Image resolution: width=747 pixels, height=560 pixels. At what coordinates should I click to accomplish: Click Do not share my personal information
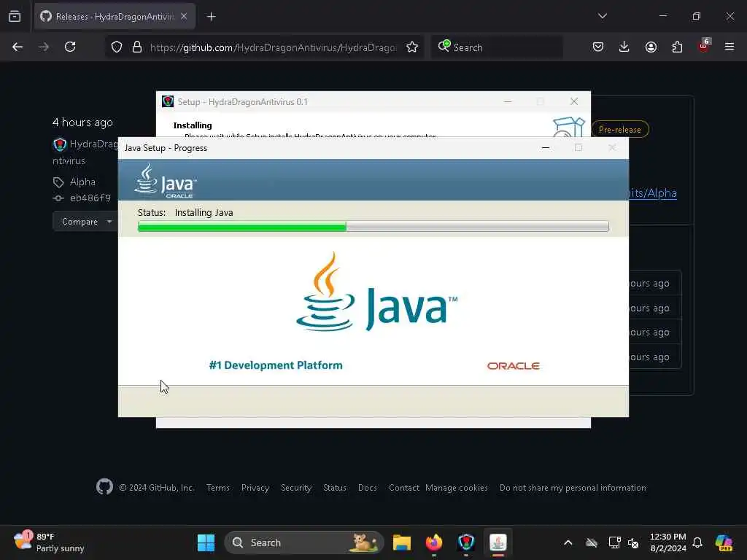tap(573, 488)
